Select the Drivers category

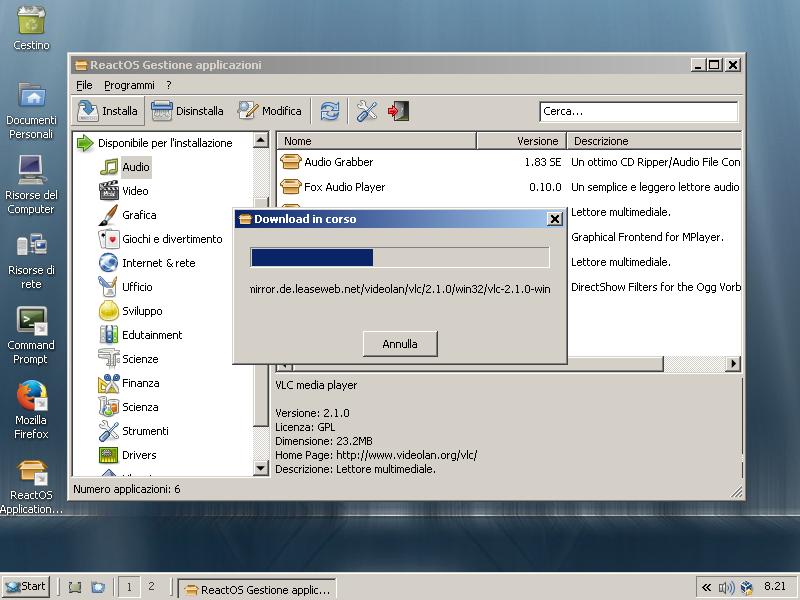coord(128,455)
